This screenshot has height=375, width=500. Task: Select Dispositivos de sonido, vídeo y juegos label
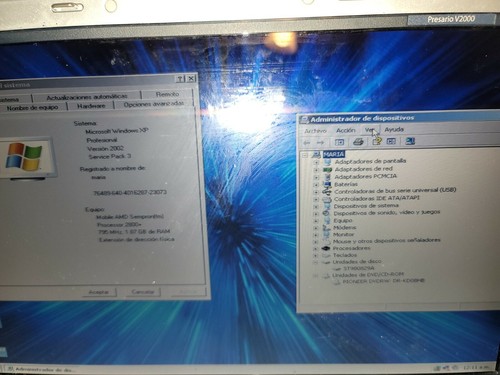pos(387,213)
